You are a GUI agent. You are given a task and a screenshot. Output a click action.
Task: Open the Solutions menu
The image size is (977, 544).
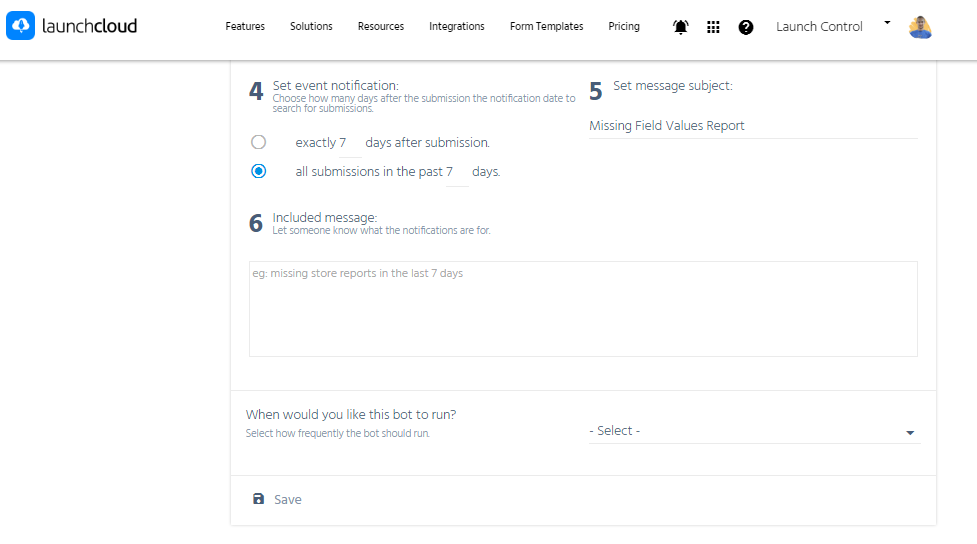pos(311,27)
